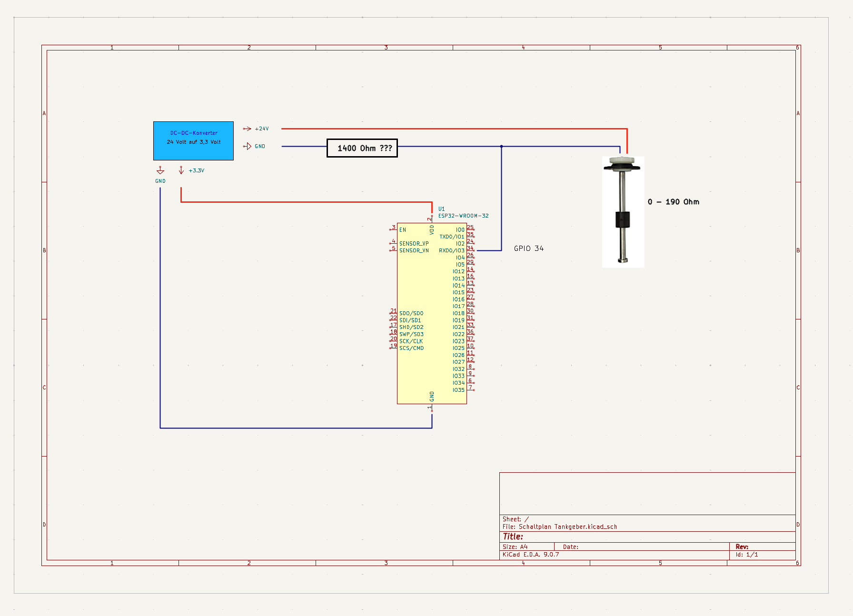Select the U1 reference designator
Viewport: 853px width, 616px height.
tap(442, 209)
